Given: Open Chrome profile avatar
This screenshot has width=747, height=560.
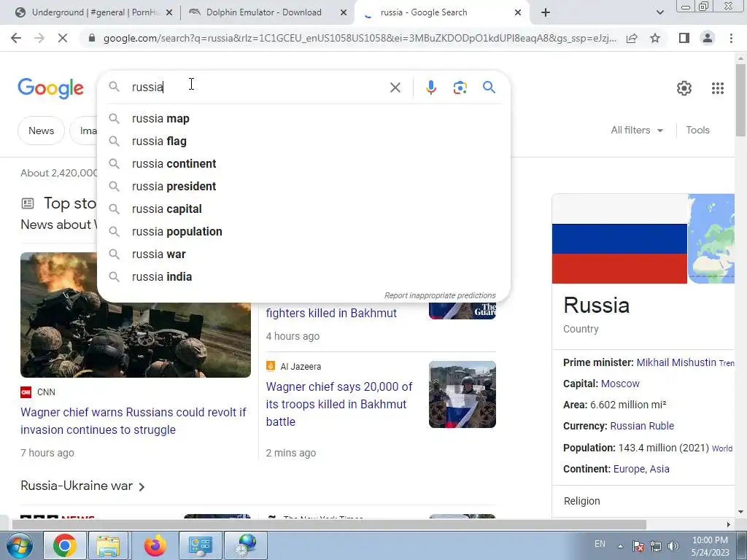Looking at the screenshot, I should [708, 38].
